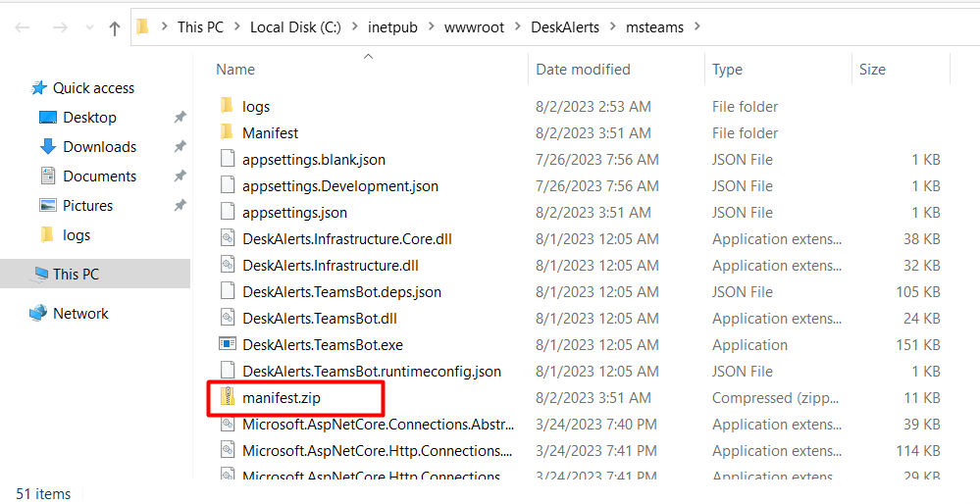
Task: Expand chevron after This PC breadcrumb
Action: click(x=236, y=26)
